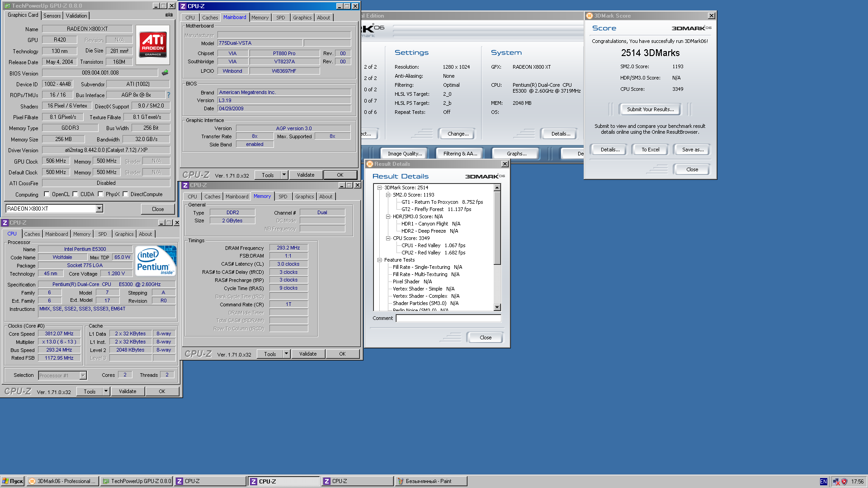Open Tools dropdown arrow in Memory CPU-Z window

pos(286,354)
